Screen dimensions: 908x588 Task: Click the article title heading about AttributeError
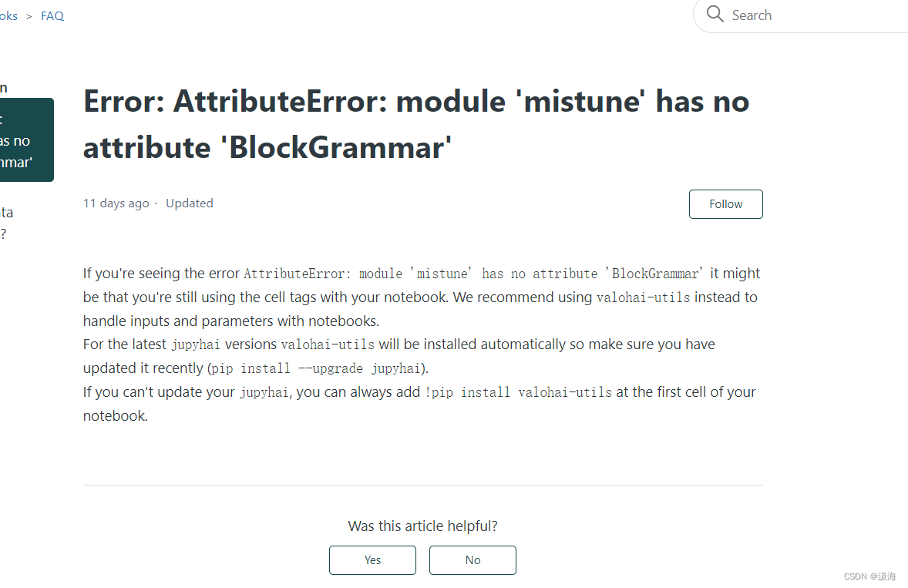[x=416, y=123]
